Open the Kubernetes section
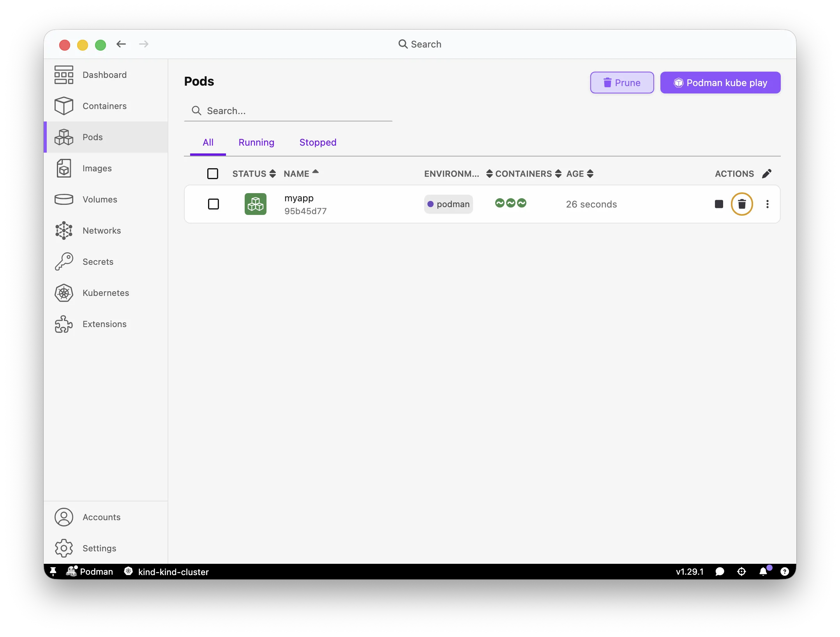This screenshot has height=637, width=840. click(105, 293)
